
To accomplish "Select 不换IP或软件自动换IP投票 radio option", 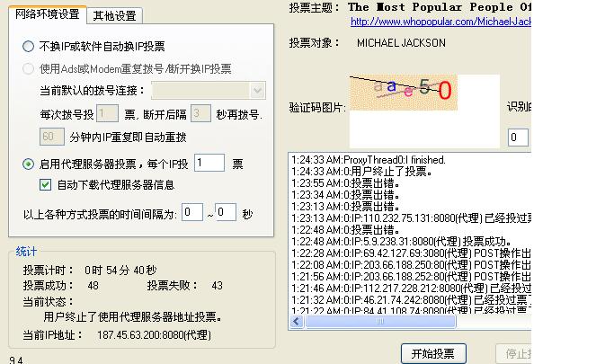I will [28, 47].
